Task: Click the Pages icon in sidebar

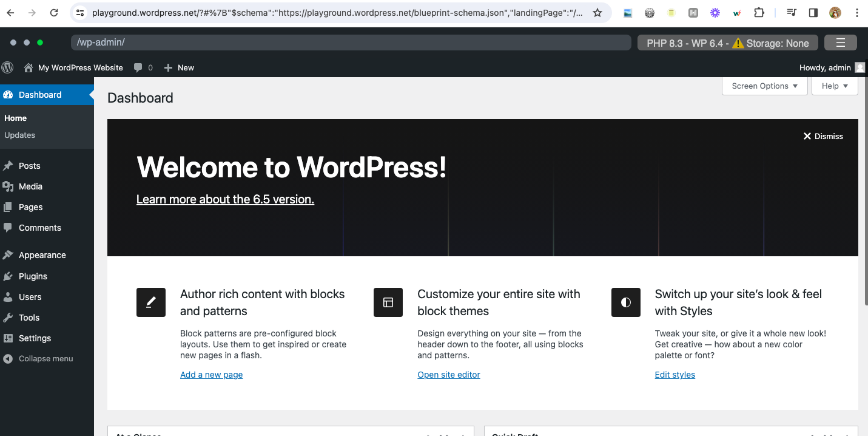Action: pos(8,207)
